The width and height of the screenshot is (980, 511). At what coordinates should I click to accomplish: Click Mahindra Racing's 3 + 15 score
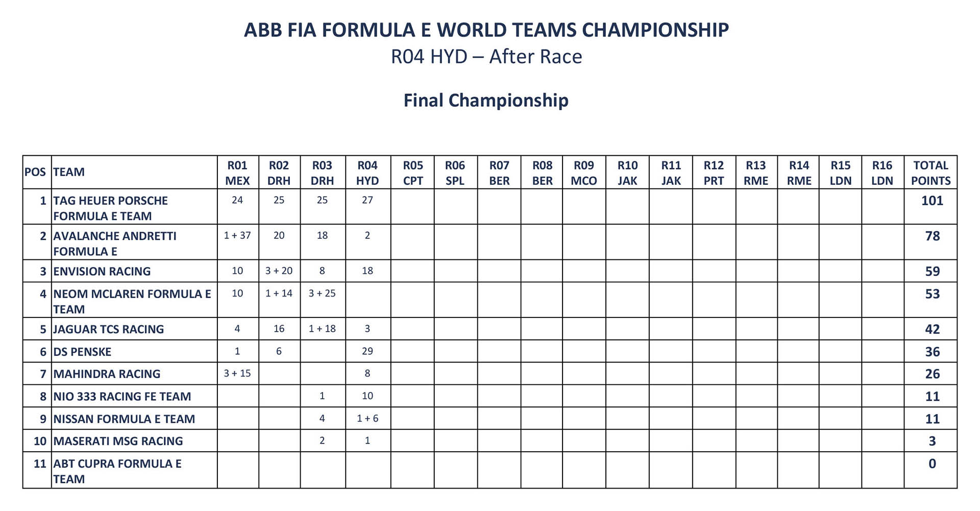tap(237, 373)
